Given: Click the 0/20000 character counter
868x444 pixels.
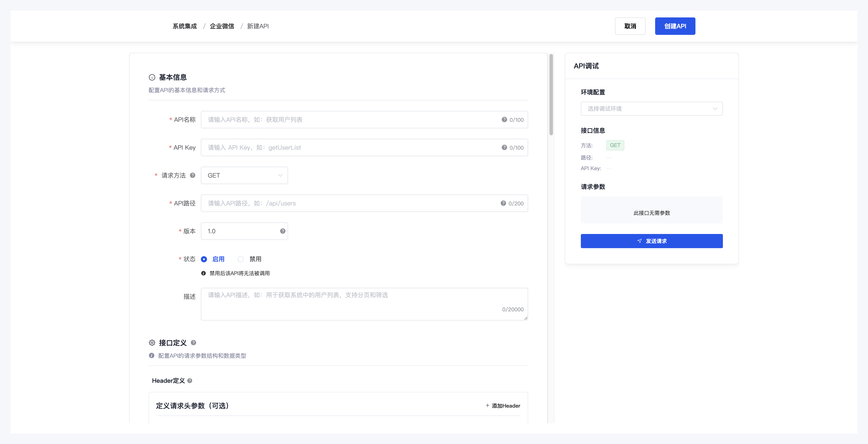Looking at the screenshot, I should 512,309.
